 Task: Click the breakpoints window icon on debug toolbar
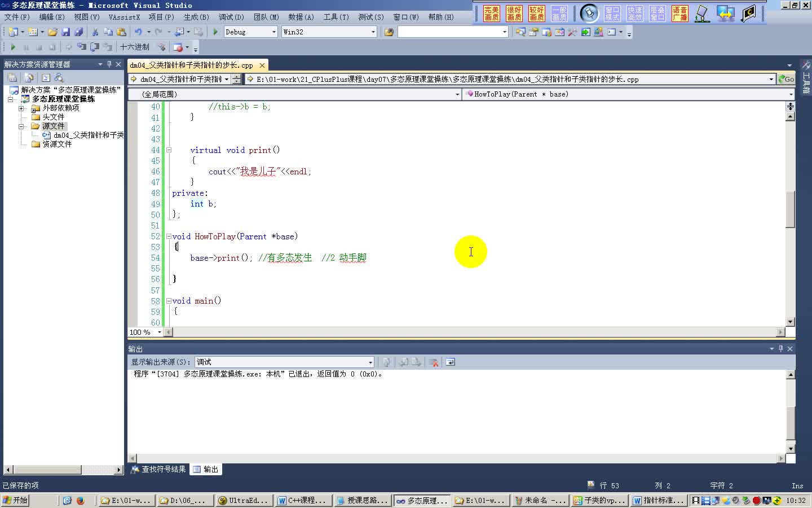[x=178, y=47]
